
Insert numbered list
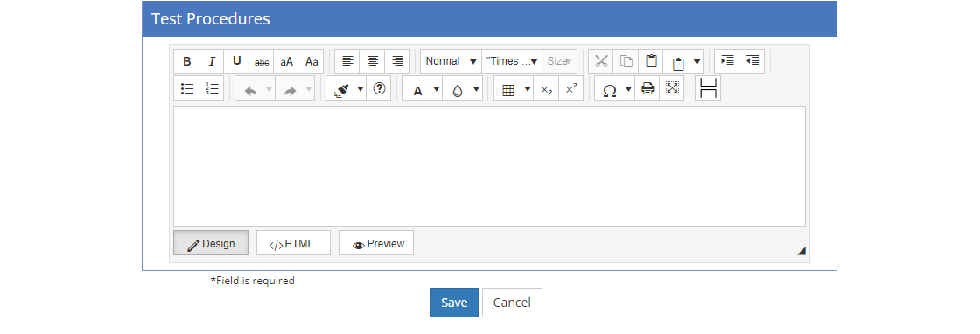click(x=211, y=88)
